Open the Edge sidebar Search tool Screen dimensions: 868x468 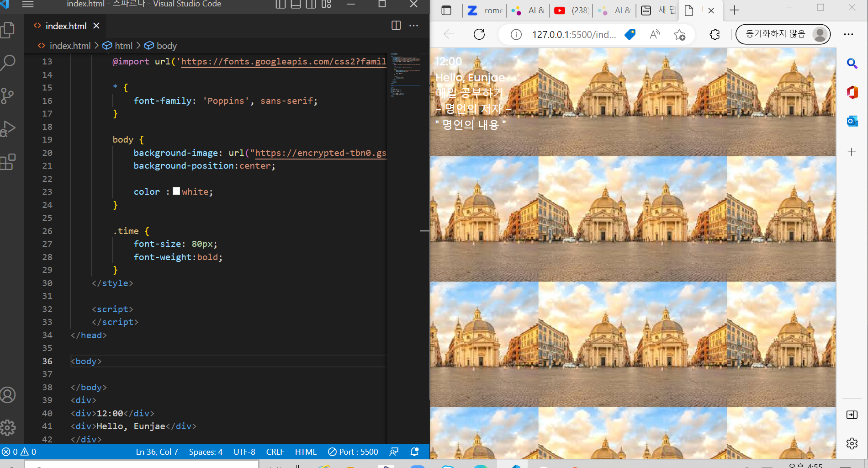(852, 63)
